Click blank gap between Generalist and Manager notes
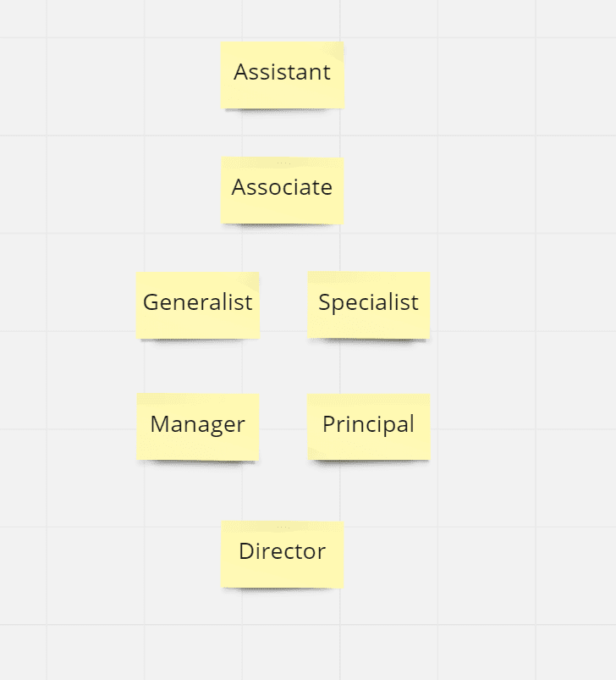Viewport: 616px width, 680px height. [x=197, y=366]
